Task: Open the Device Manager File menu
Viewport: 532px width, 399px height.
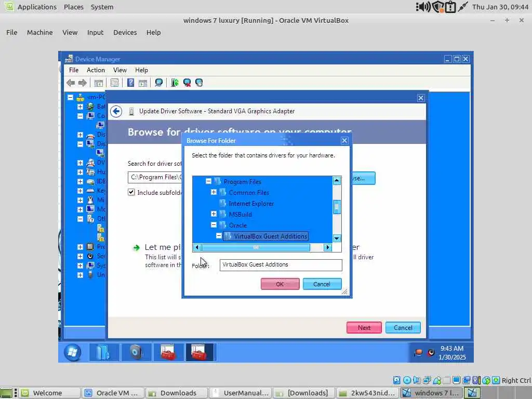Action: coord(74,70)
